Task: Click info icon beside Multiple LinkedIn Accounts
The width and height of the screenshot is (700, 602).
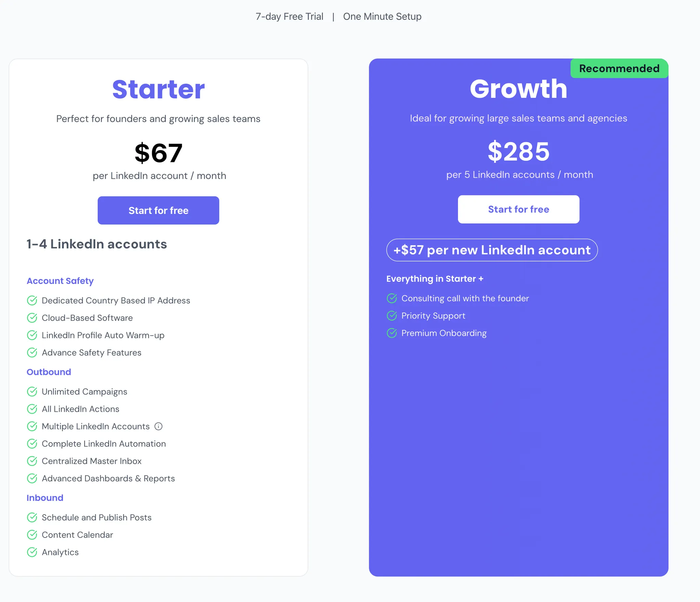Action: [158, 426]
